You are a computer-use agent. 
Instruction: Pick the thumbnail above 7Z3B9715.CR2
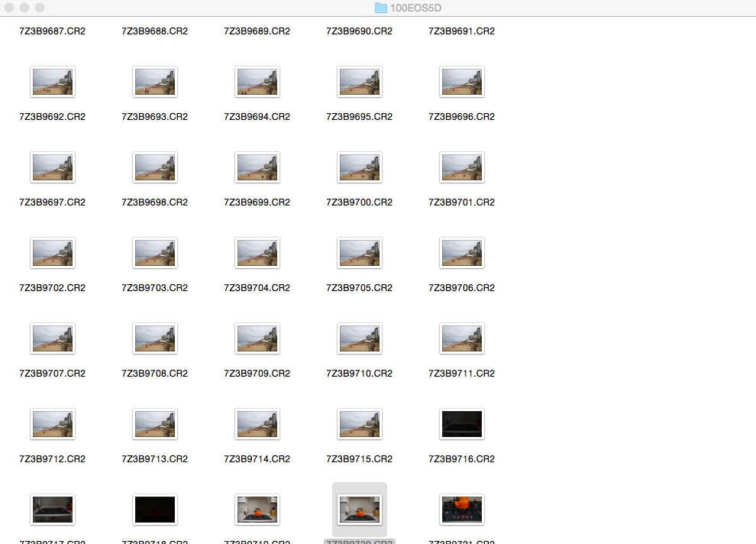359,424
